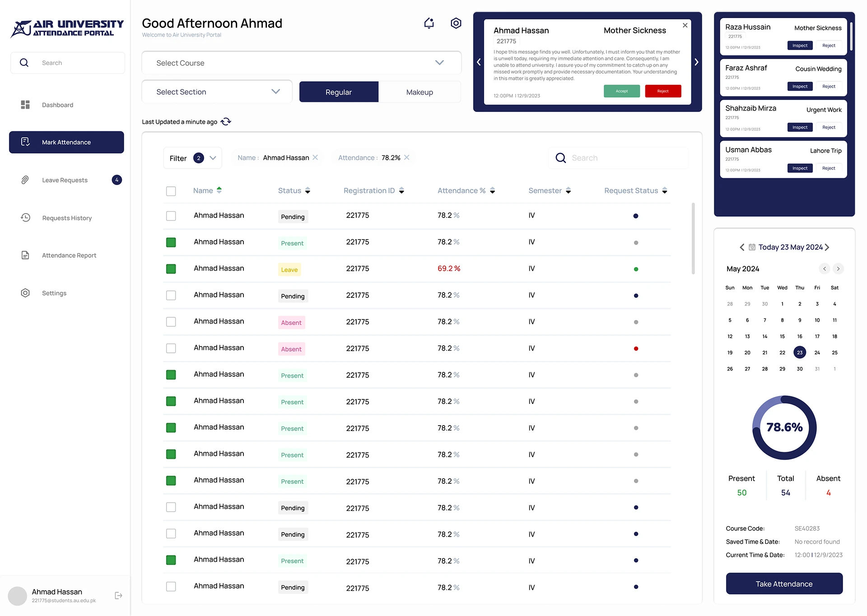Toggle the select-all checkbox in table header
The width and height of the screenshot is (867, 616).
point(171,191)
